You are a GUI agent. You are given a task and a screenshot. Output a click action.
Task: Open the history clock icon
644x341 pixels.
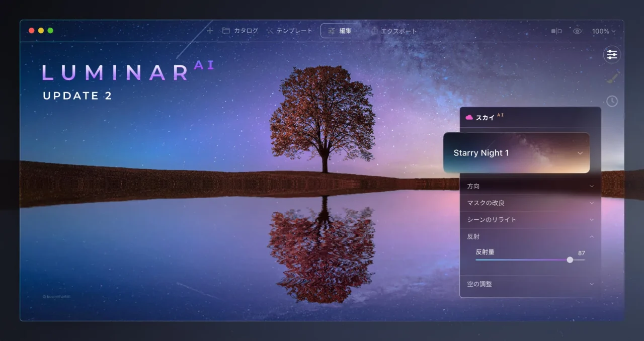(612, 101)
